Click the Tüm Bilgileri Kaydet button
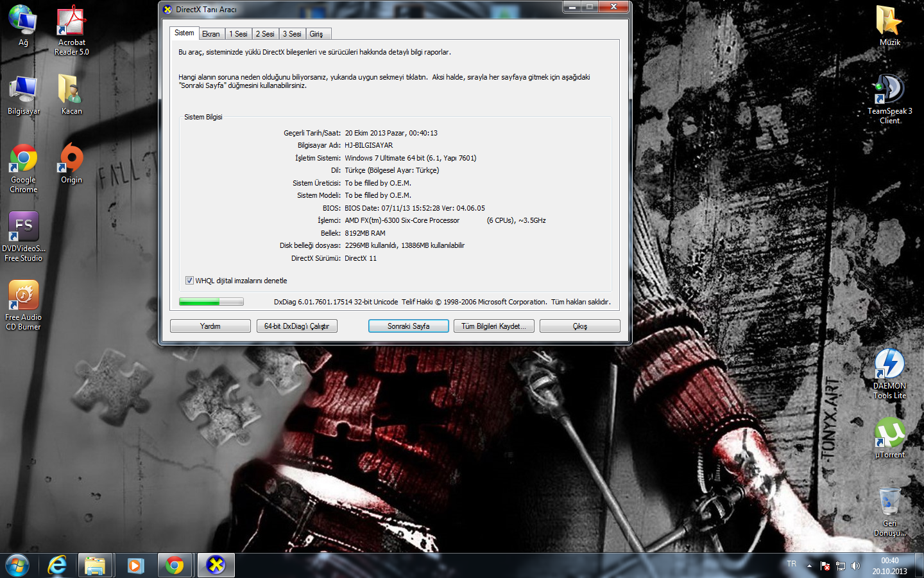Viewport: 924px width, 578px height. 493,326
